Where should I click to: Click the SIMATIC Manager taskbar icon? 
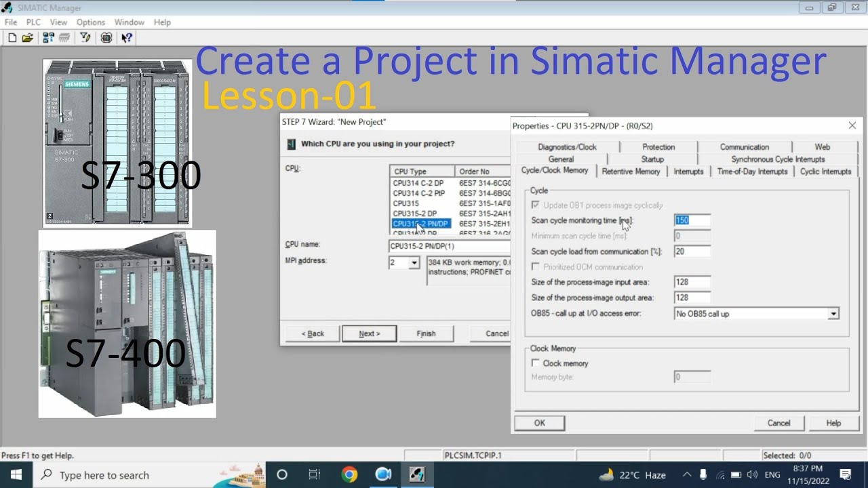pyautogui.click(x=416, y=474)
